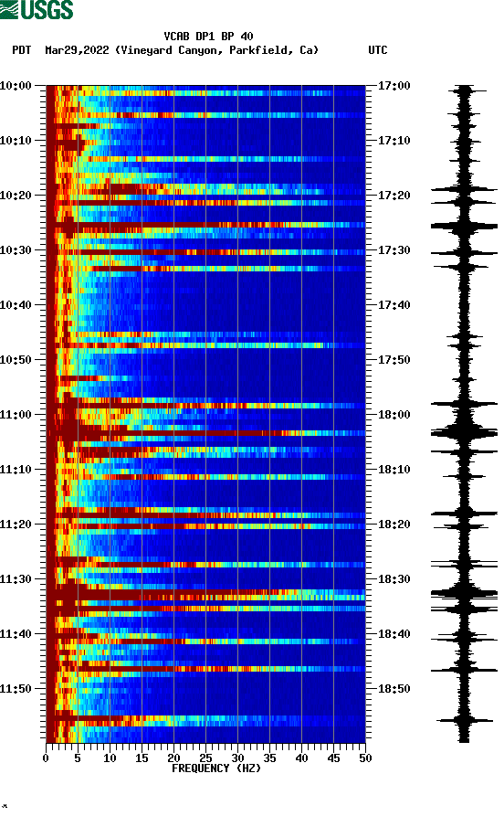
Task: Click the '17:50' UTC time label
Action: [394, 360]
